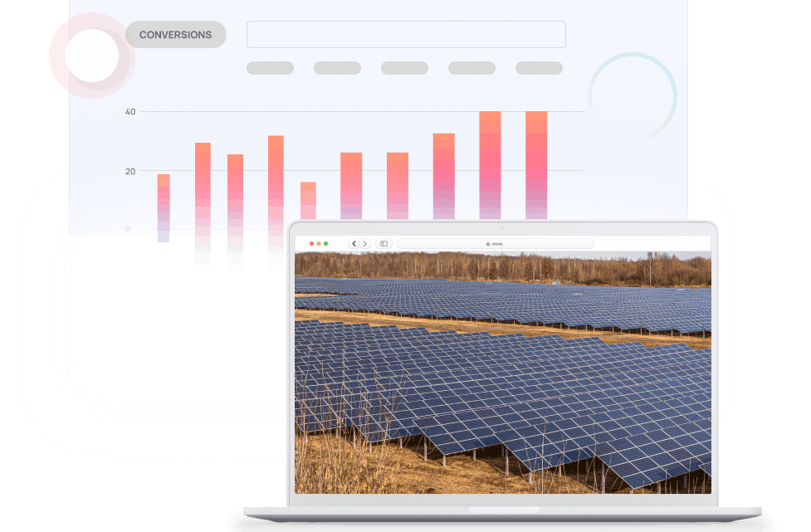
Task: Click the padlock icon in the address bar
Action: point(488,244)
